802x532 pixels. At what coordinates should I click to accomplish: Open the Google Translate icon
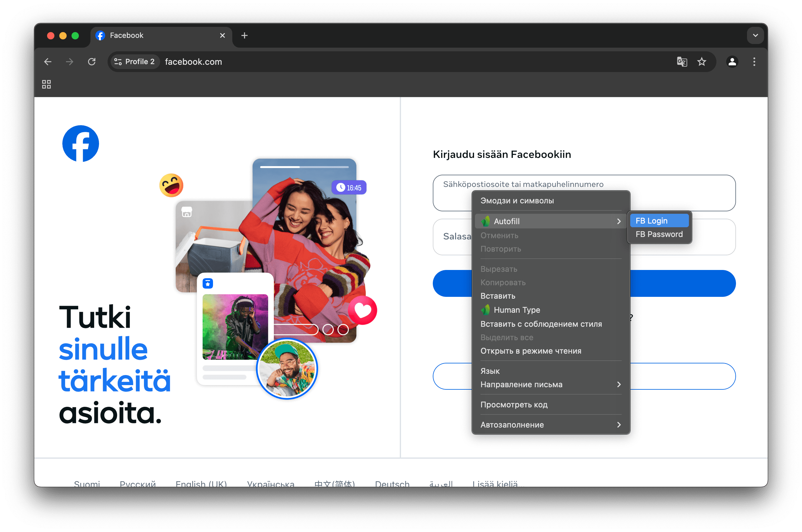click(x=682, y=62)
